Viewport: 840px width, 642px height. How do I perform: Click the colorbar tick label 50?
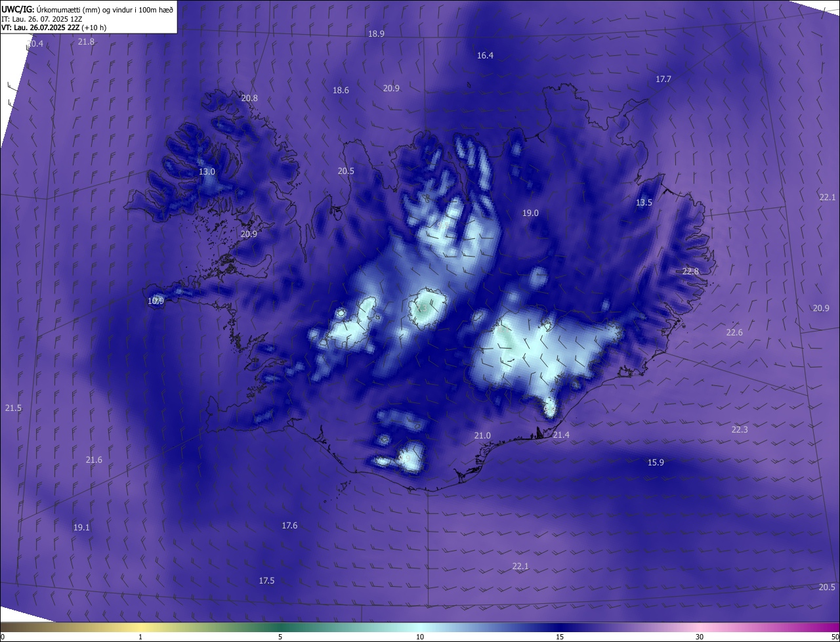(x=835, y=637)
